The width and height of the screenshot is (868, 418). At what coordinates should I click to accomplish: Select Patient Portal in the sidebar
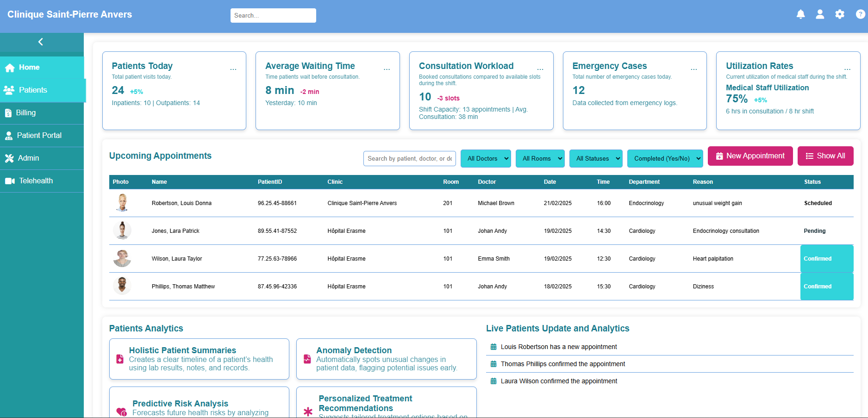tap(39, 136)
